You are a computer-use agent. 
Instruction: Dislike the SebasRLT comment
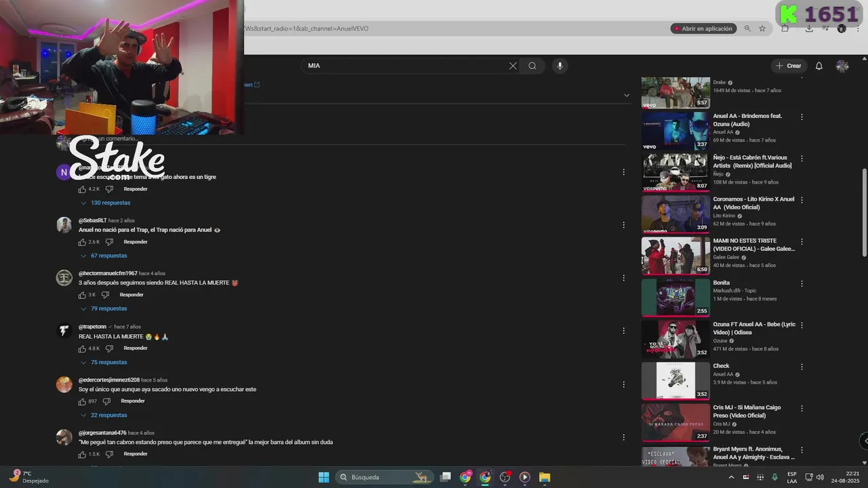pyautogui.click(x=109, y=242)
